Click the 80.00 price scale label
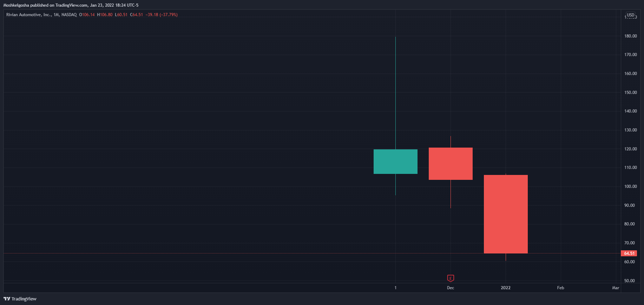 point(630,224)
